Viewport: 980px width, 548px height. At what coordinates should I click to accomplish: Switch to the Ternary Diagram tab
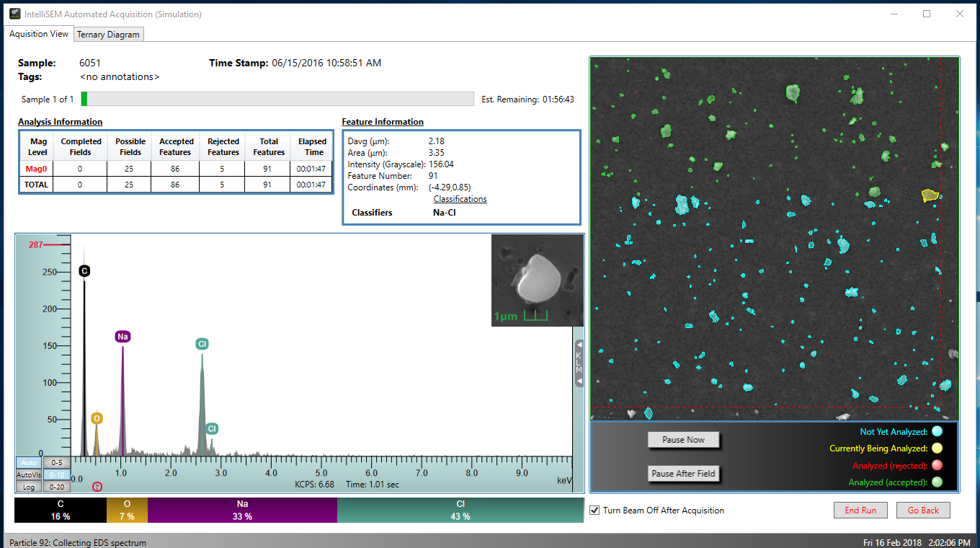pos(108,35)
